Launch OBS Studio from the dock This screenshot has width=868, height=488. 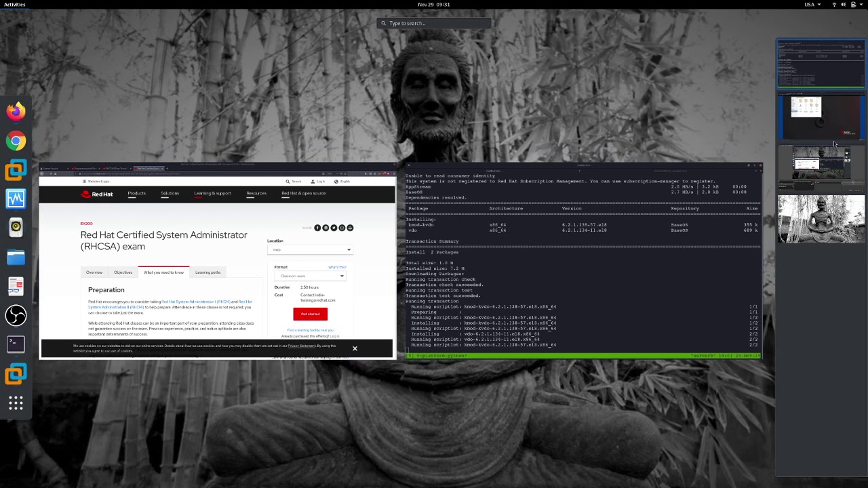[16, 315]
